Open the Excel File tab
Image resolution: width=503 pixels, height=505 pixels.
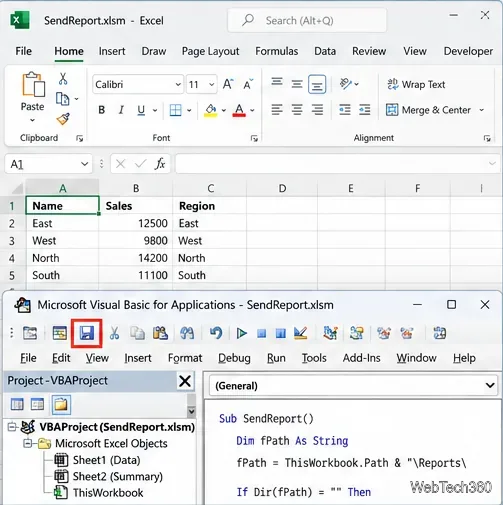(24, 51)
